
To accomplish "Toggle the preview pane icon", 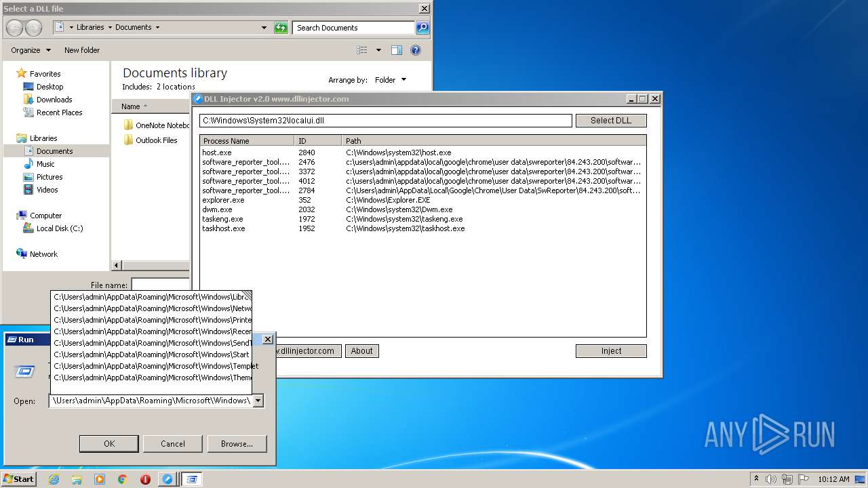I will pyautogui.click(x=397, y=50).
